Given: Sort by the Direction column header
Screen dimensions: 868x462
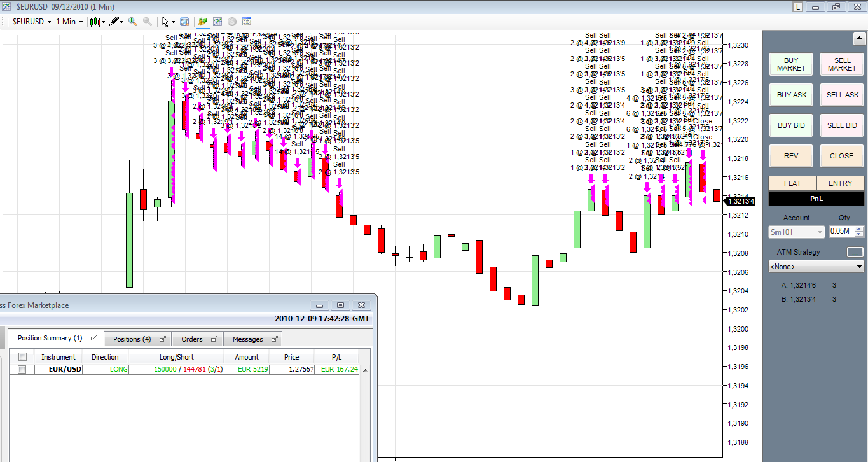Looking at the screenshot, I should tap(105, 357).
